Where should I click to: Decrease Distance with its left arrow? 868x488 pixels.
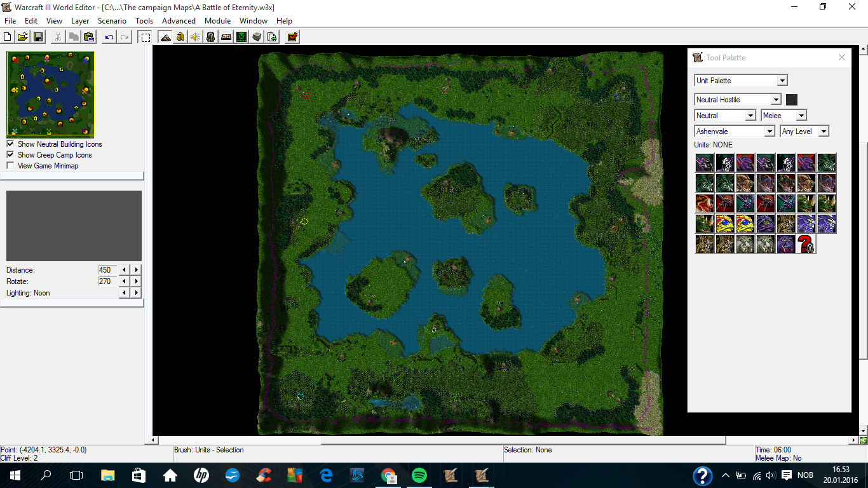(x=125, y=270)
